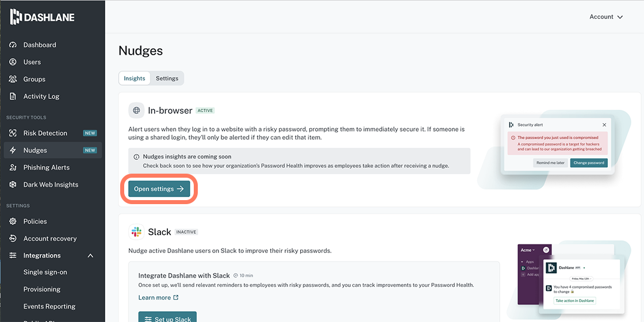Image resolution: width=644 pixels, height=322 pixels.
Task: Click the Open settings button
Action: tap(159, 189)
